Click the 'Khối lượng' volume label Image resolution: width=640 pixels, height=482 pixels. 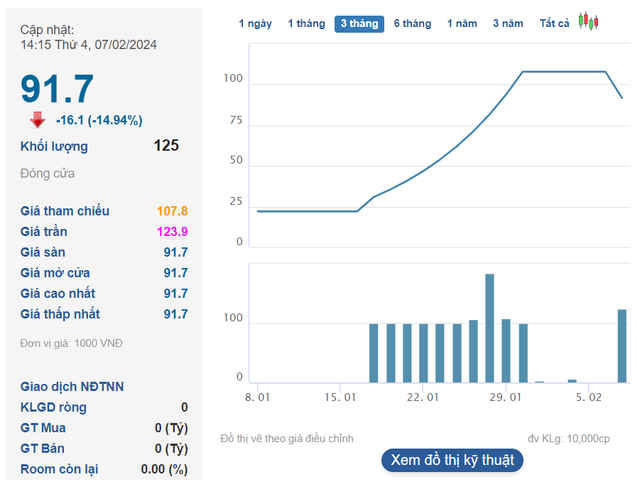54,146
